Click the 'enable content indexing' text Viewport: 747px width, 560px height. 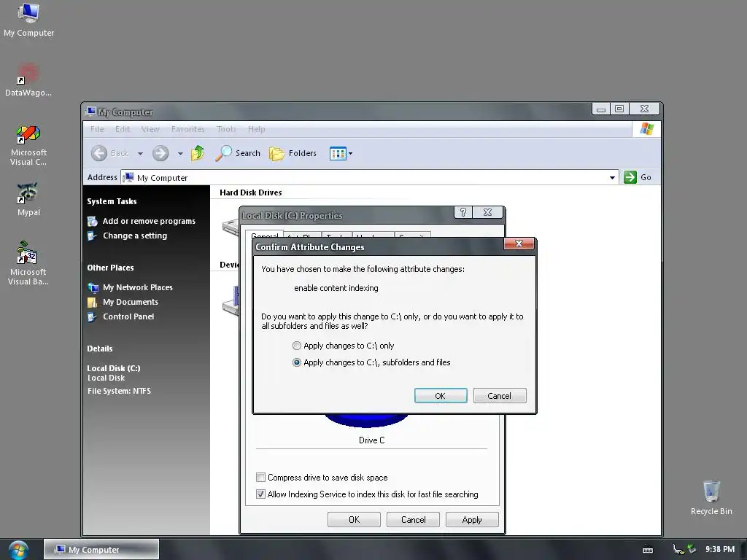click(336, 288)
